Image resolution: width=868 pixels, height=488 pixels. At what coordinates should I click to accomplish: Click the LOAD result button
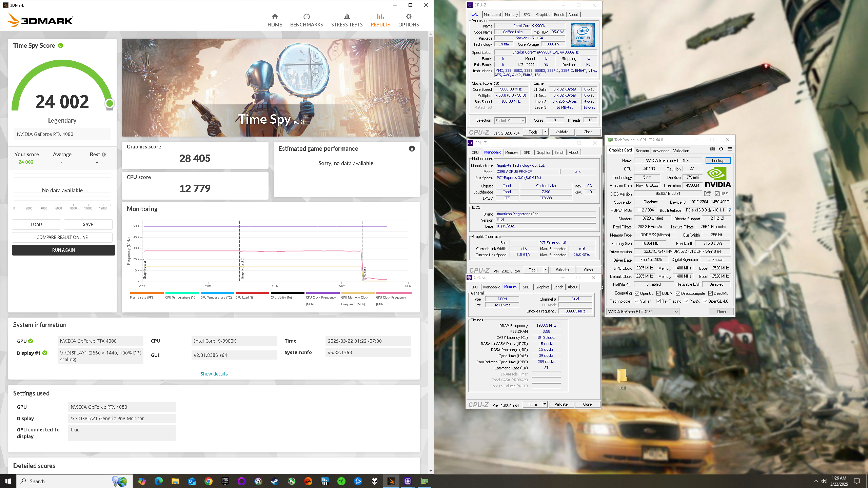click(36, 224)
